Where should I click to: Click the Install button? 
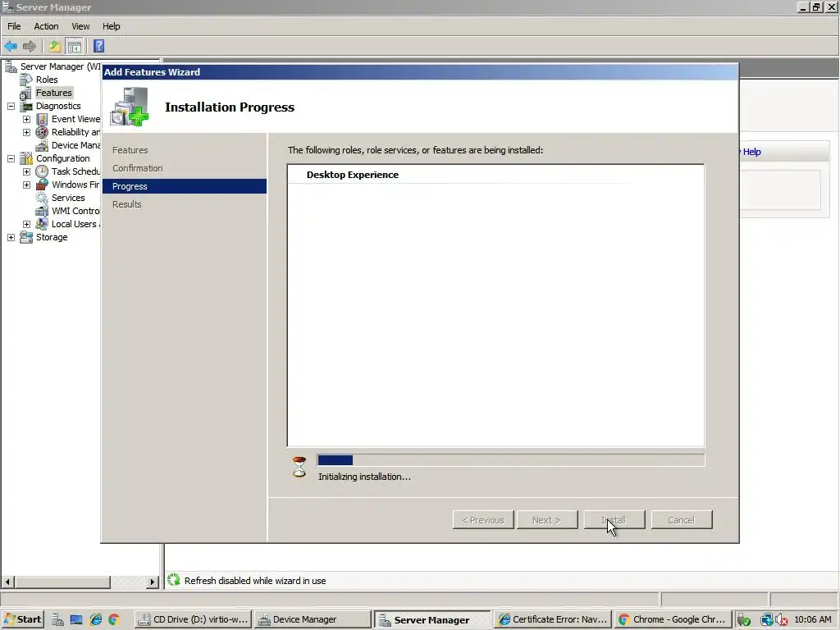click(614, 519)
